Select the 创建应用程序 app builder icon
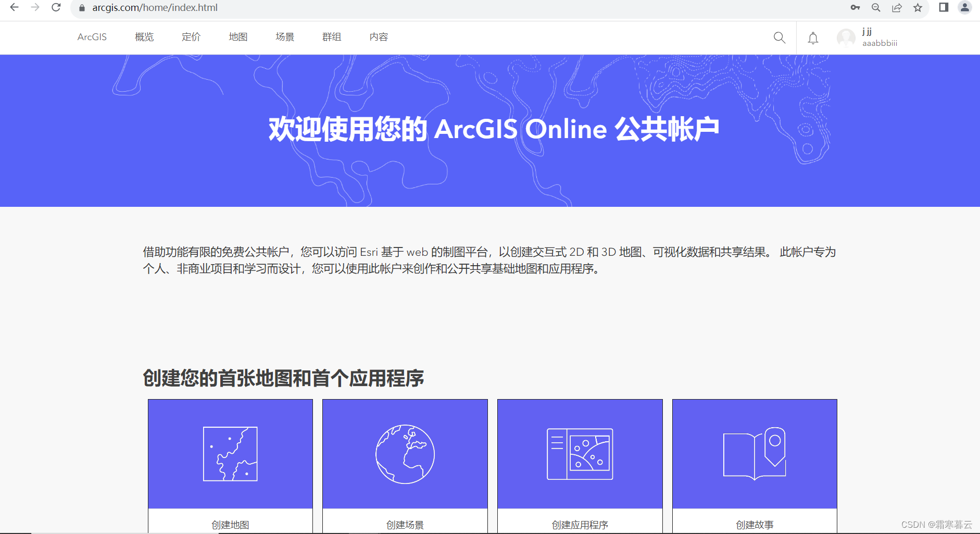The height and width of the screenshot is (534, 980). click(580, 454)
